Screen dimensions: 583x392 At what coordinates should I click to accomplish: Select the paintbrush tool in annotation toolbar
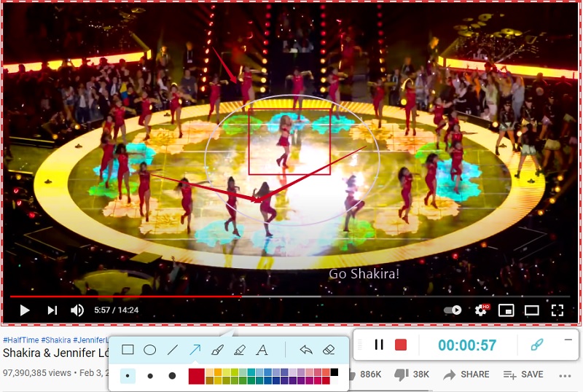coord(217,350)
